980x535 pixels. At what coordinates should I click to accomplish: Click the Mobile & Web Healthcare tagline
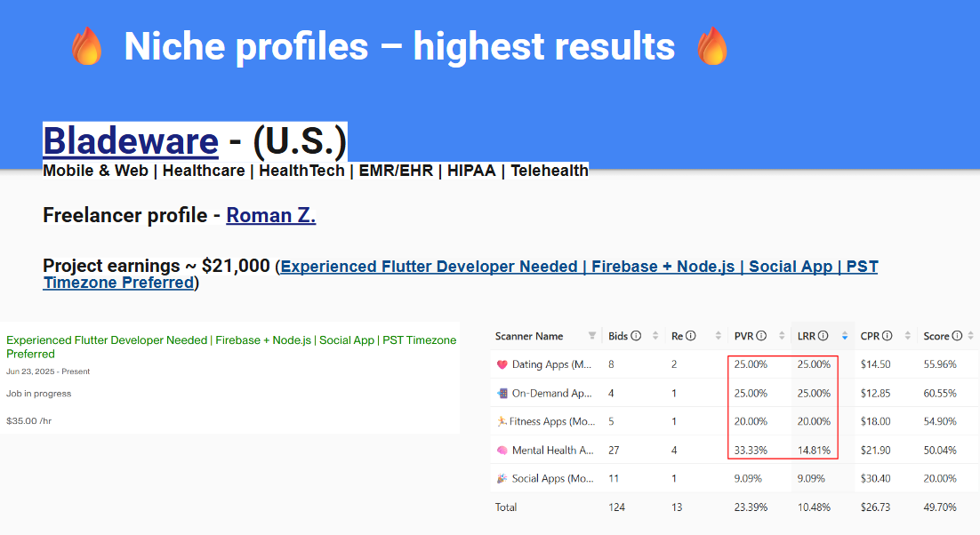coord(316,171)
